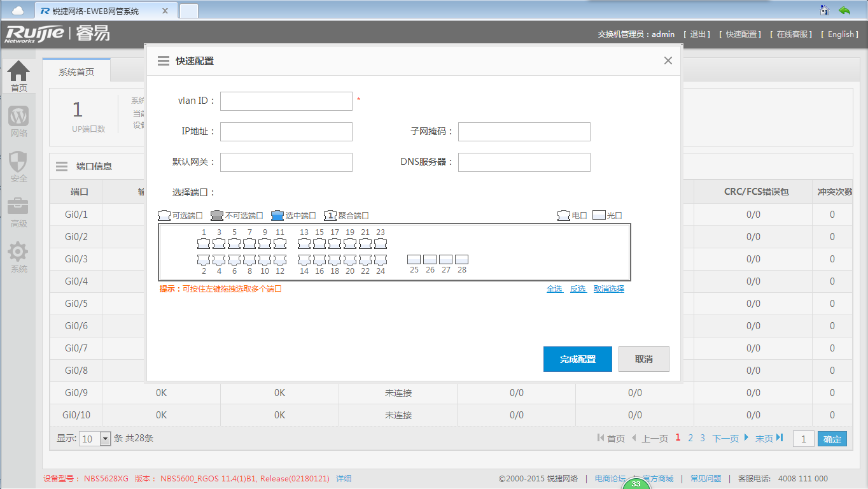This screenshot has width=868, height=489.
Task: Click the 退出 logout link
Action: point(698,34)
